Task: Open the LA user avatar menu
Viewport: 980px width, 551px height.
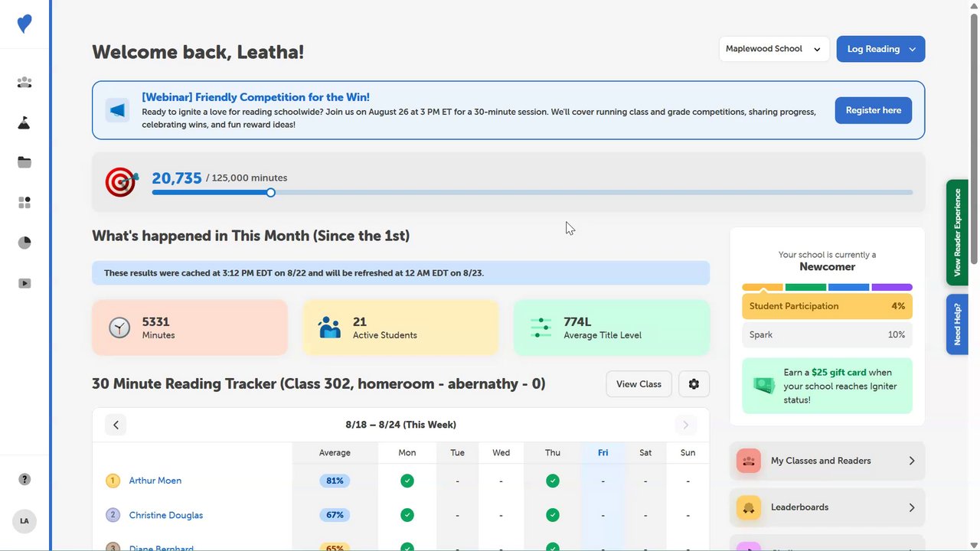Action: (24, 521)
